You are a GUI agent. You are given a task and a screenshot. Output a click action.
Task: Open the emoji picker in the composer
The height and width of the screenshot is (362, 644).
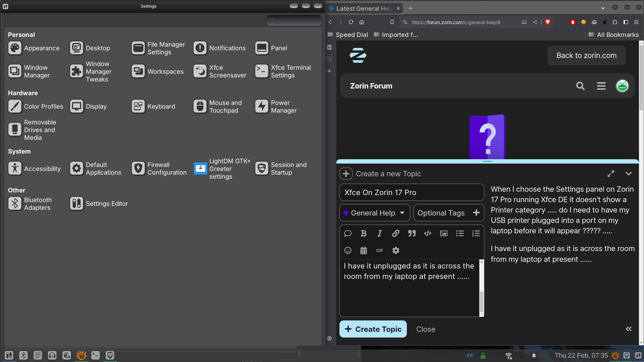347,250
